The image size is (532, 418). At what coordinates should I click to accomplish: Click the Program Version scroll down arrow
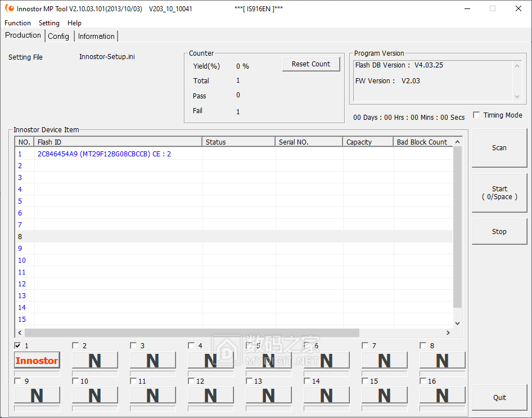point(517,97)
